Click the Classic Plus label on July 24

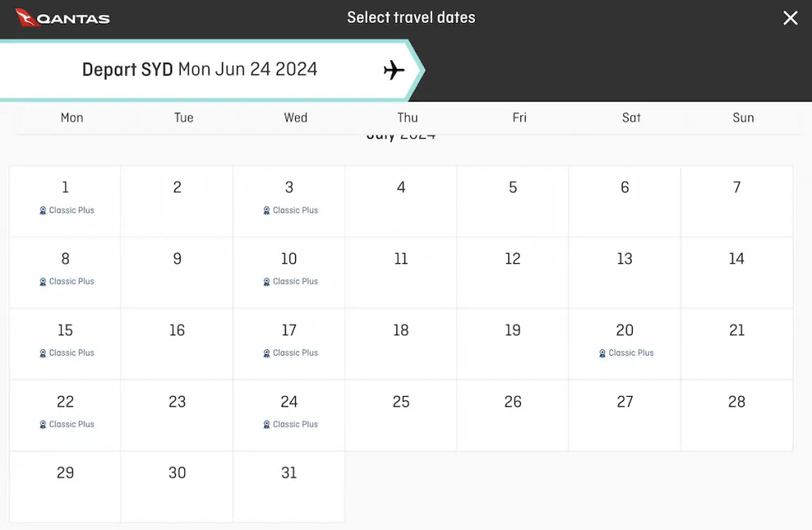tap(295, 425)
